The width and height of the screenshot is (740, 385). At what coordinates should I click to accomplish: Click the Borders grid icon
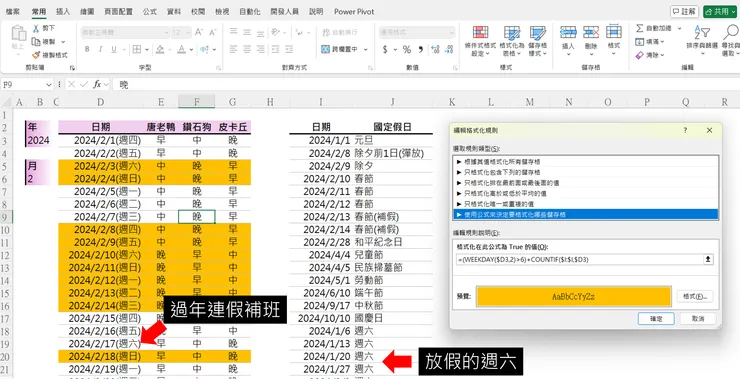coord(137,49)
